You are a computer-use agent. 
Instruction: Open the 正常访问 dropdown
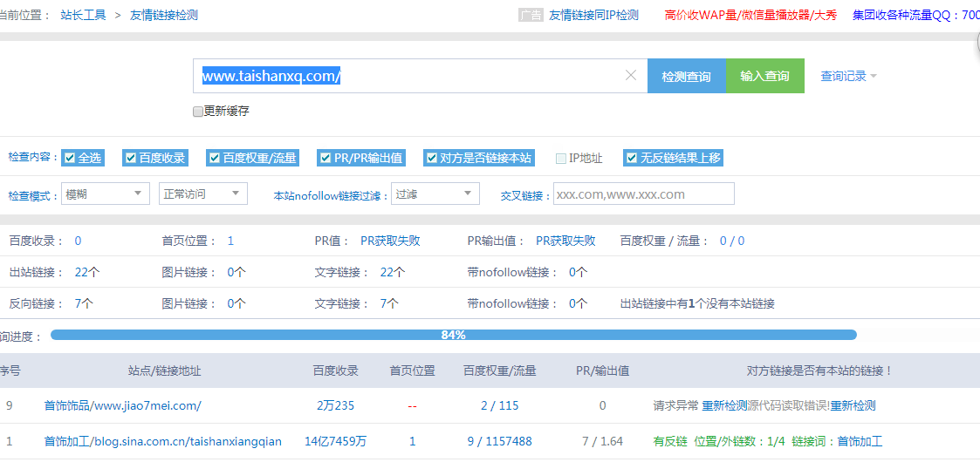202,194
